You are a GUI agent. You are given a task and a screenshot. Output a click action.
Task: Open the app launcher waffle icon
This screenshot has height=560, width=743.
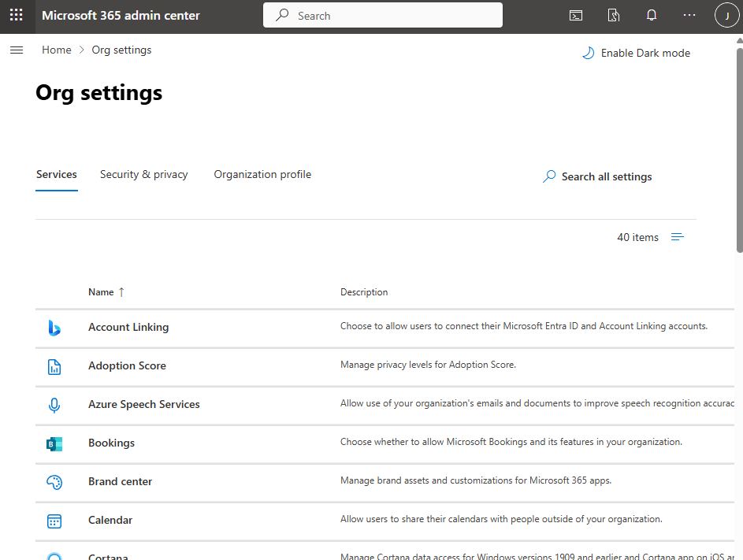pyautogui.click(x=16, y=15)
